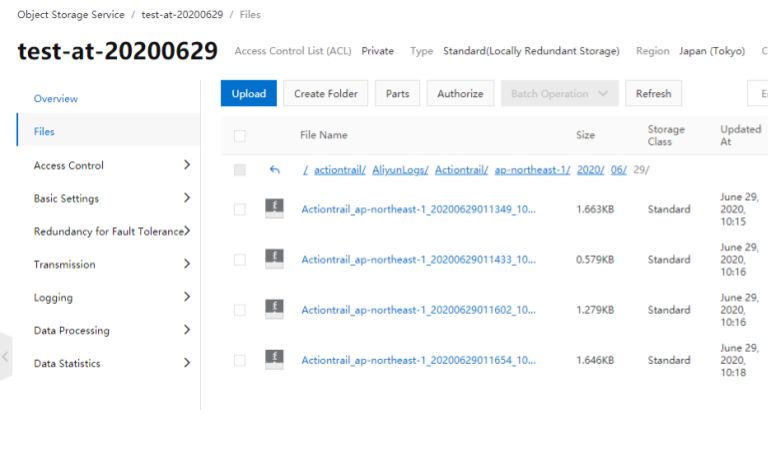Check the box for file 20200629011433
The height and width of the screenshot is (457, 773).
[x=240, y=259]
